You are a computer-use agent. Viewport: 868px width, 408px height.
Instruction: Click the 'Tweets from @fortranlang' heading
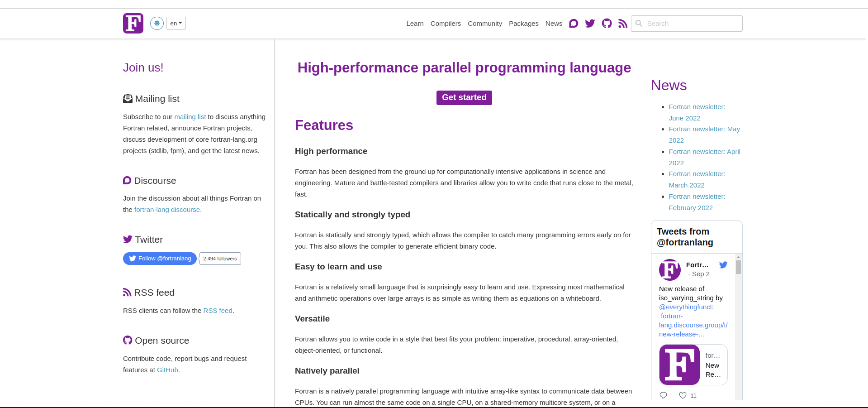coord(685,237)
